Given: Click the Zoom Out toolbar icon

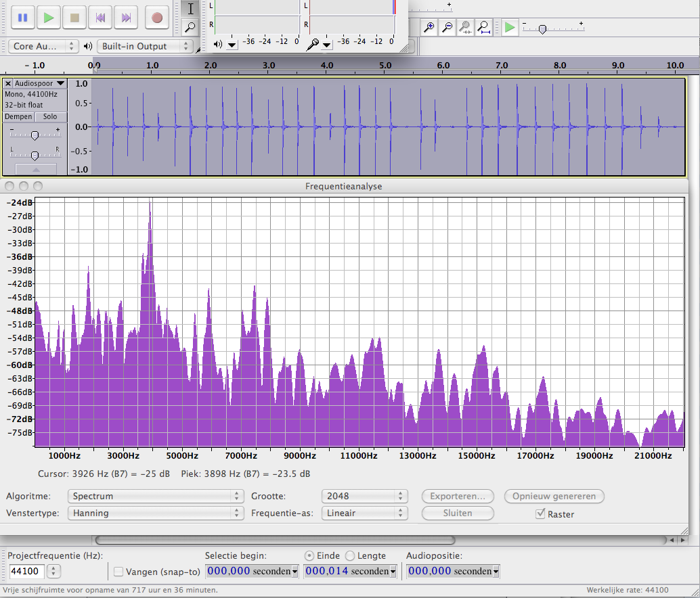Looking at the screenshot, I should [x=447, y=27].
